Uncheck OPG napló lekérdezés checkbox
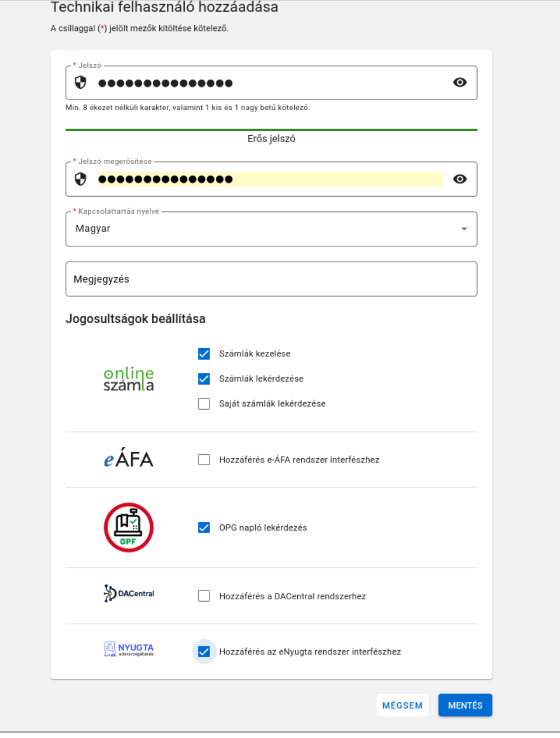The height and width of the screenshot is (738, 560). (x=204, y=528)
